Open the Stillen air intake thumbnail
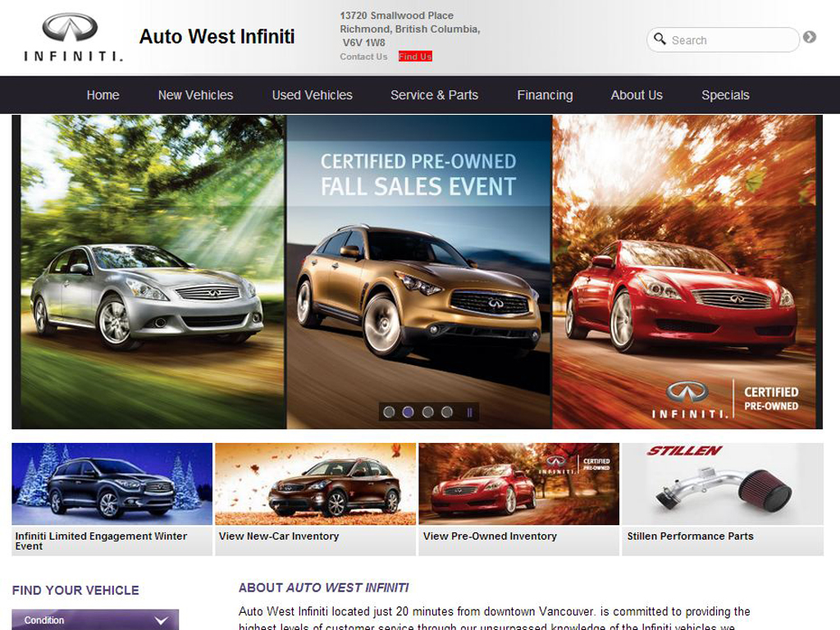This screenshot has height=630, width=840. (x=723, y=484)
